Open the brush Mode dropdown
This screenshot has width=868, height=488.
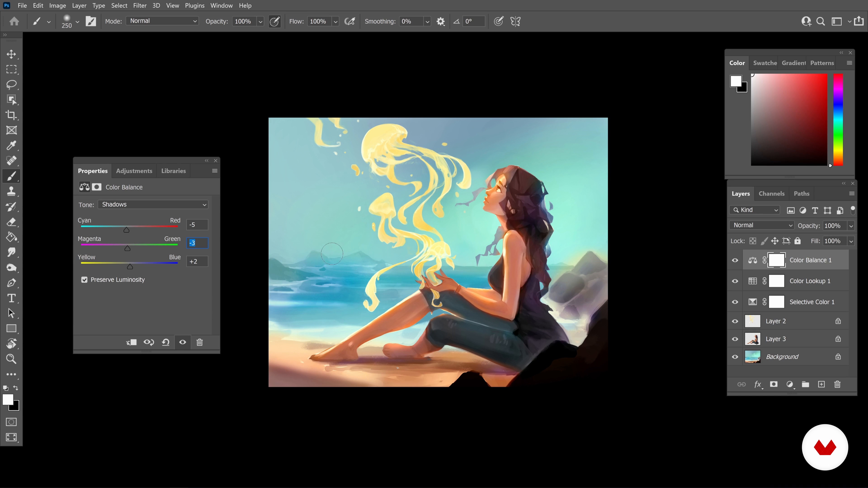coord(162,21)
